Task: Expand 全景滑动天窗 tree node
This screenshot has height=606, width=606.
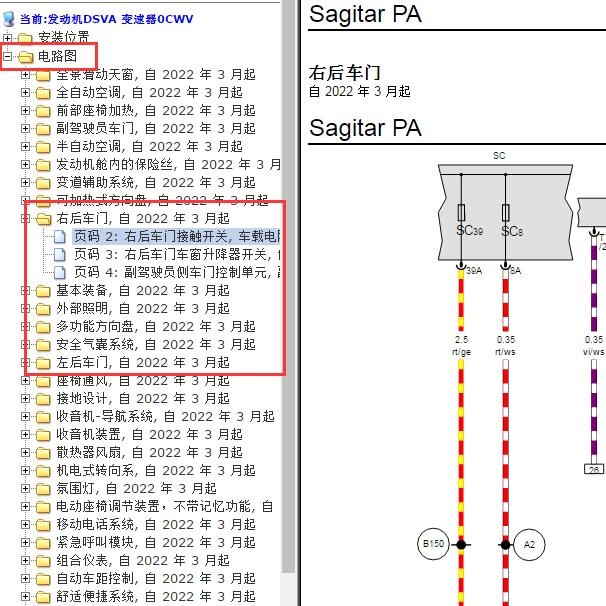Action: pos(26,75)
